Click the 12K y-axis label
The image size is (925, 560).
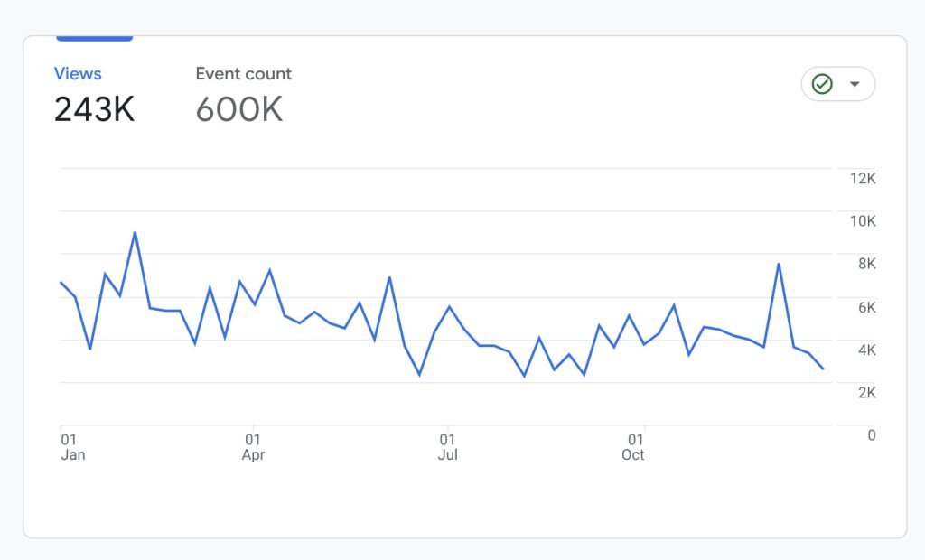coord(864,179)
